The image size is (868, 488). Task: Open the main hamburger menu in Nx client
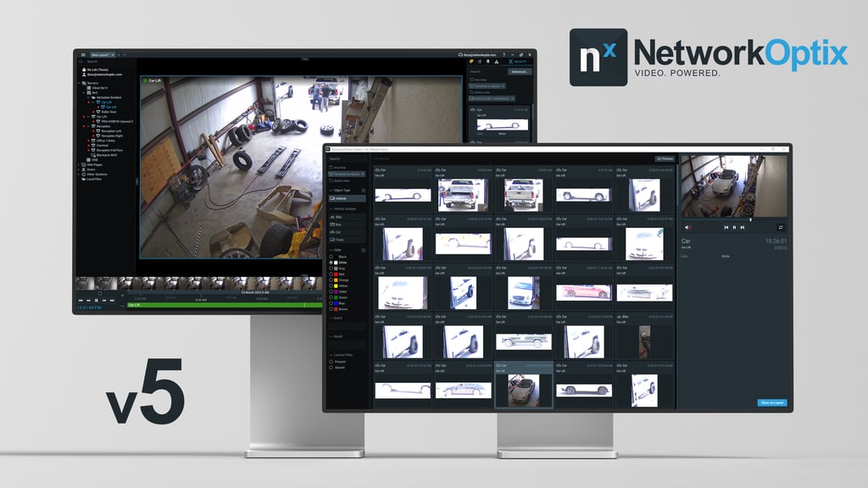click(83, 55)
